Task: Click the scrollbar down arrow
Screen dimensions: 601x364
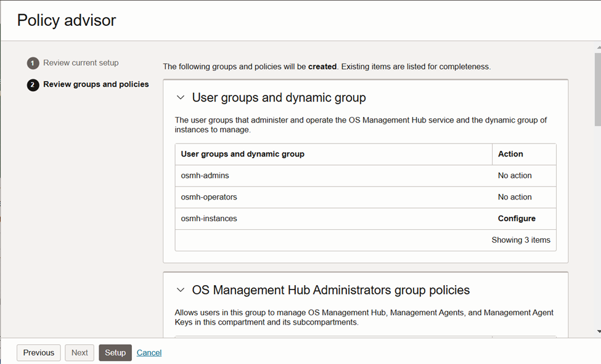Action: coord(599,331)
